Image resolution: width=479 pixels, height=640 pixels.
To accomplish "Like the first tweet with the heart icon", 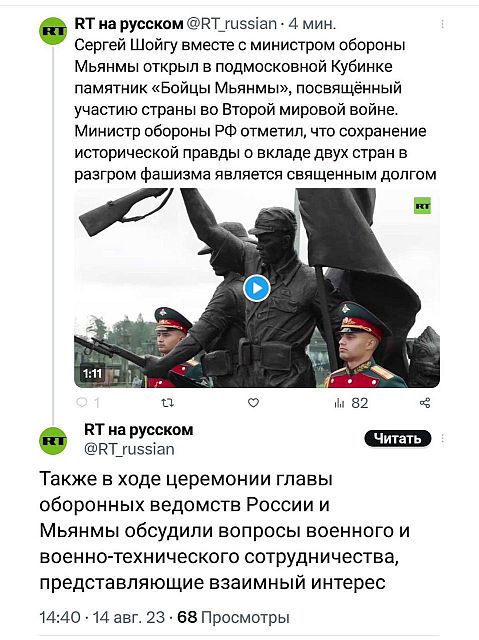I will point(253,403).
